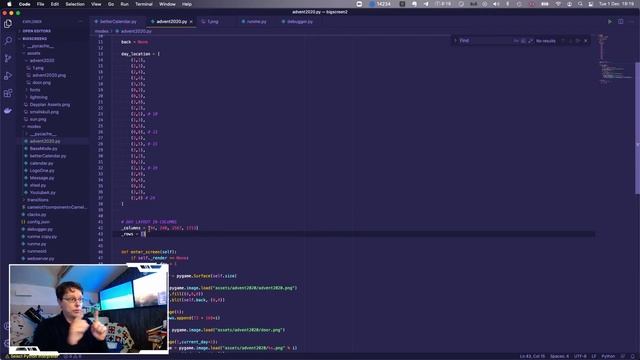Open Message.py in explorer
This screenshot has height=360, width=640.
point(42,178)
